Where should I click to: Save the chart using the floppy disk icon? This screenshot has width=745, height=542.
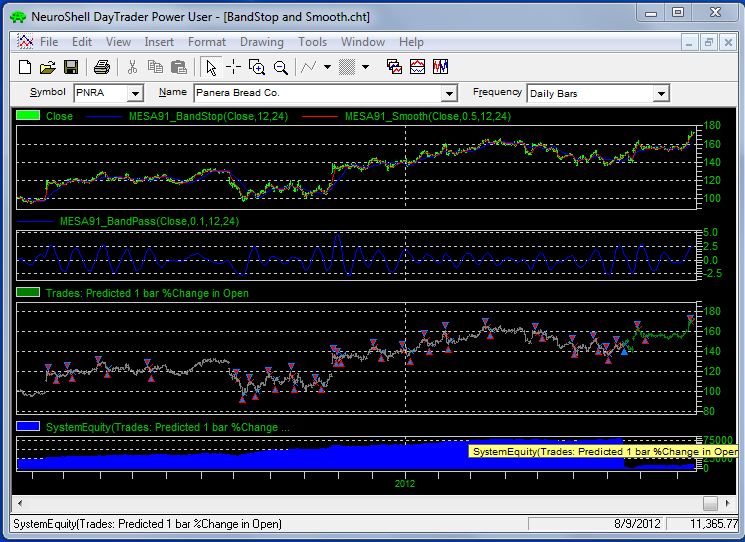(x=70, y=67)
